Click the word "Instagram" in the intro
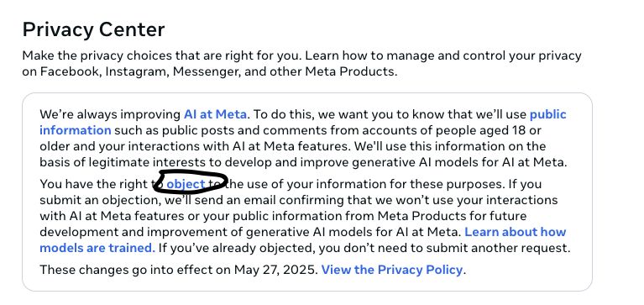 [x=136, y=72]
